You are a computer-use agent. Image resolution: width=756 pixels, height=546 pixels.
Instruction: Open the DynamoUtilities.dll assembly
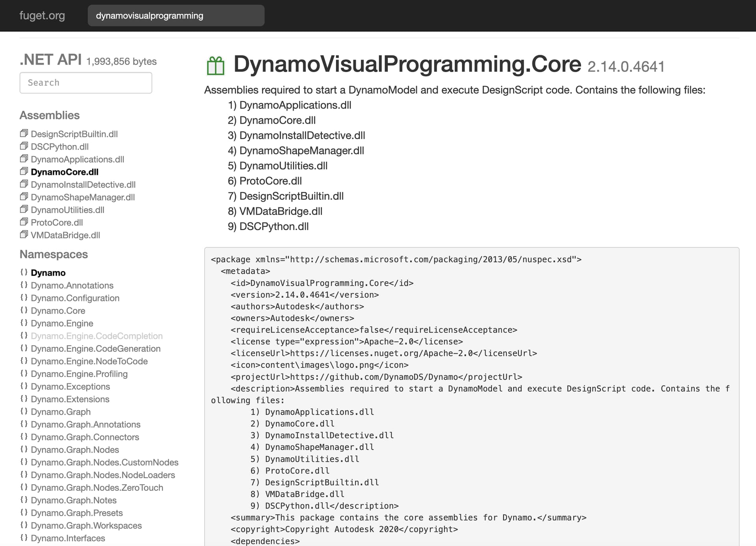[x=67, y=210]
